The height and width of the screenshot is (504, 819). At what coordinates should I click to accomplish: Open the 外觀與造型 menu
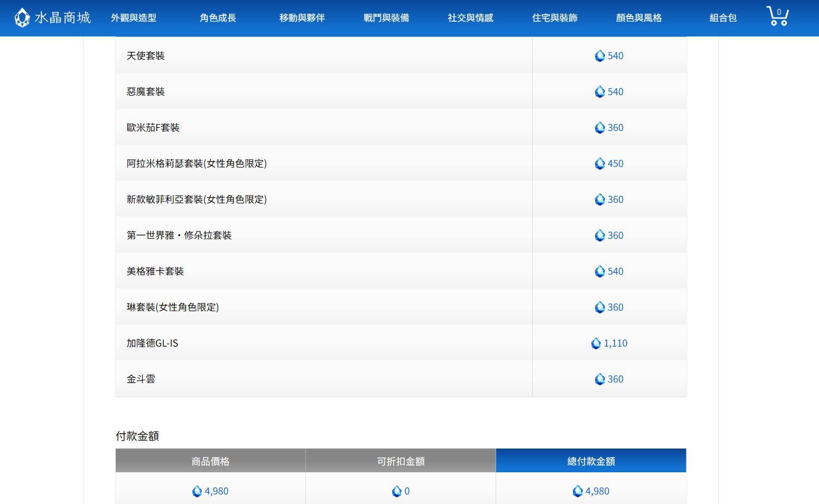[134, 18]
